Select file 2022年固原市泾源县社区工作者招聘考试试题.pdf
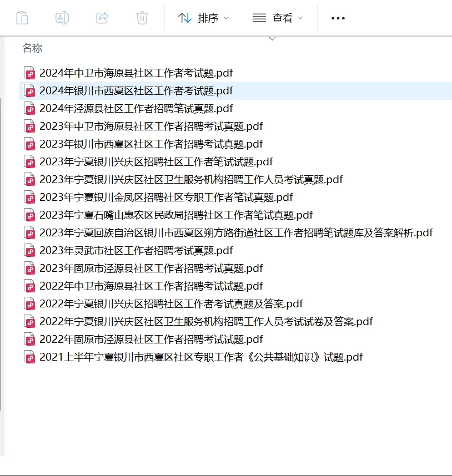The image size is (452, 476). (151, 339)
